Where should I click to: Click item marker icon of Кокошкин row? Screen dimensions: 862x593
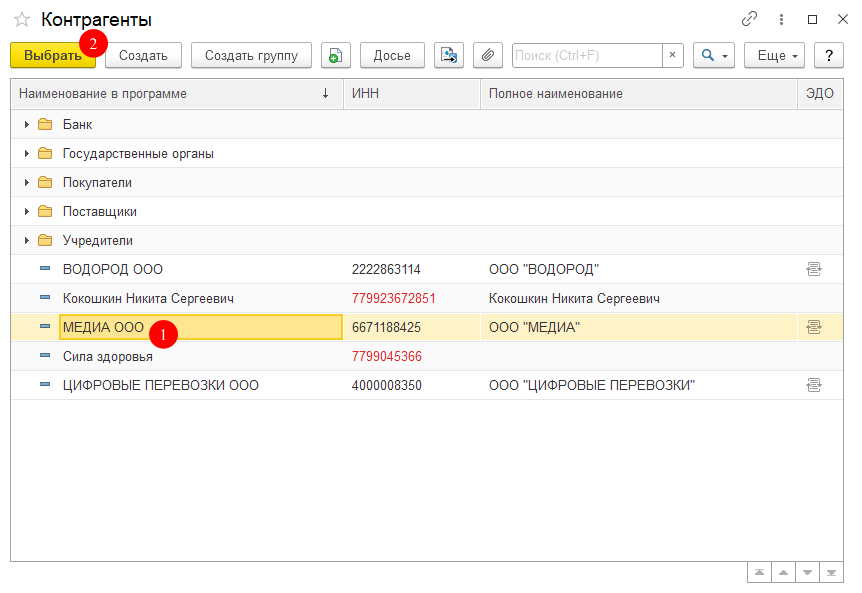45,297
